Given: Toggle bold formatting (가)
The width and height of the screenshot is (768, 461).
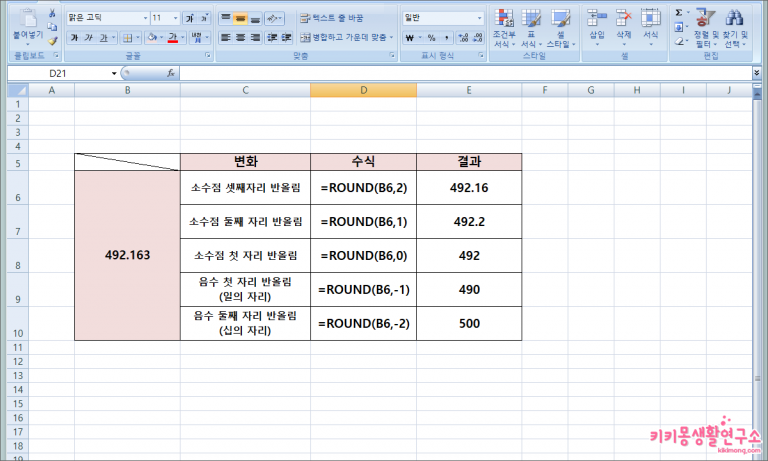Looking at the screenshot, I should pyautogui.click(x=74, y=38).
